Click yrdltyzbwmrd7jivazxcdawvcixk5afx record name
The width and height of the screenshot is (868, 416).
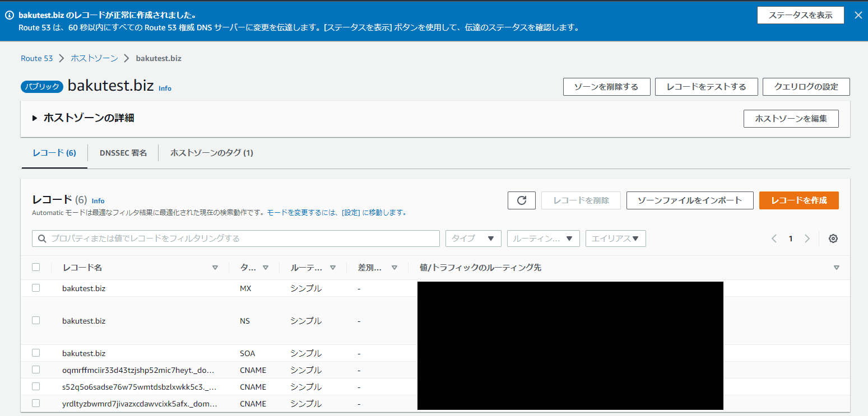pos(140,404)
